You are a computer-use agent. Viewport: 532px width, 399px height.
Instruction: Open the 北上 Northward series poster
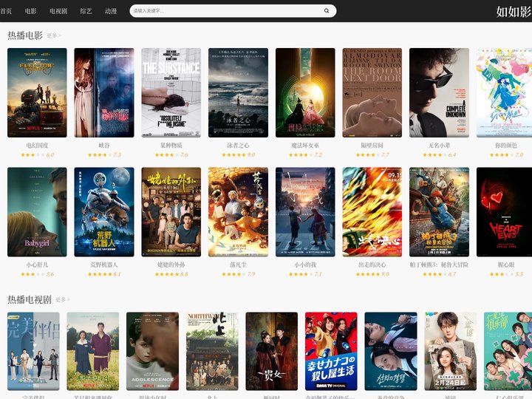click(212, 351)
